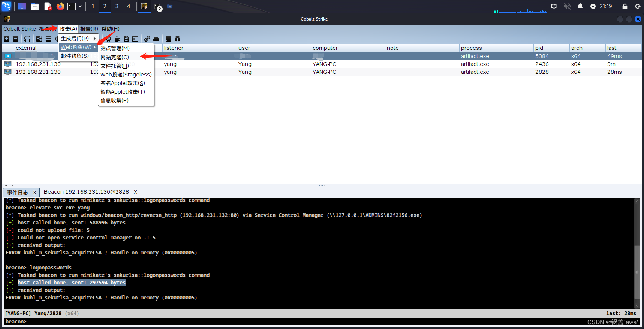Click the script console terminal toolbar icon
Image resolution: width=644 pixels, height=329 pixels.
(135, 39)
